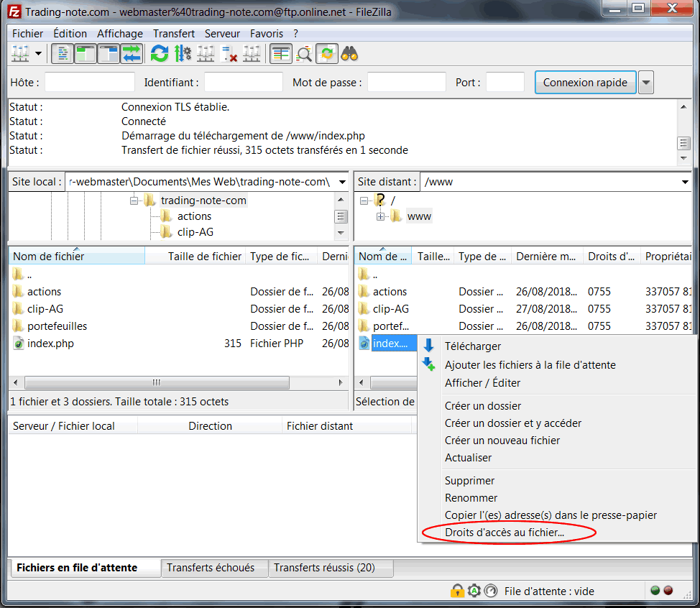Open directory listing filters dialog

coord(281,54)
